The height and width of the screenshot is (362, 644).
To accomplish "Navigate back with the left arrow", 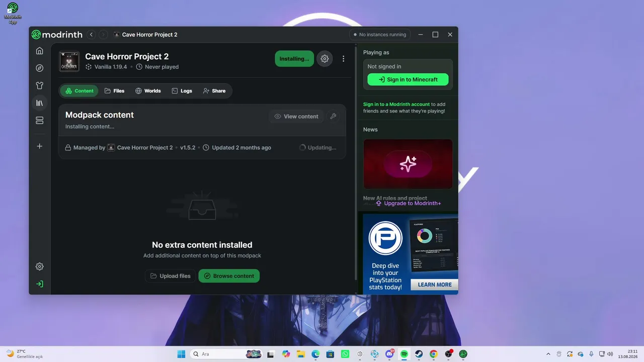I will click(x=91, y=35).
